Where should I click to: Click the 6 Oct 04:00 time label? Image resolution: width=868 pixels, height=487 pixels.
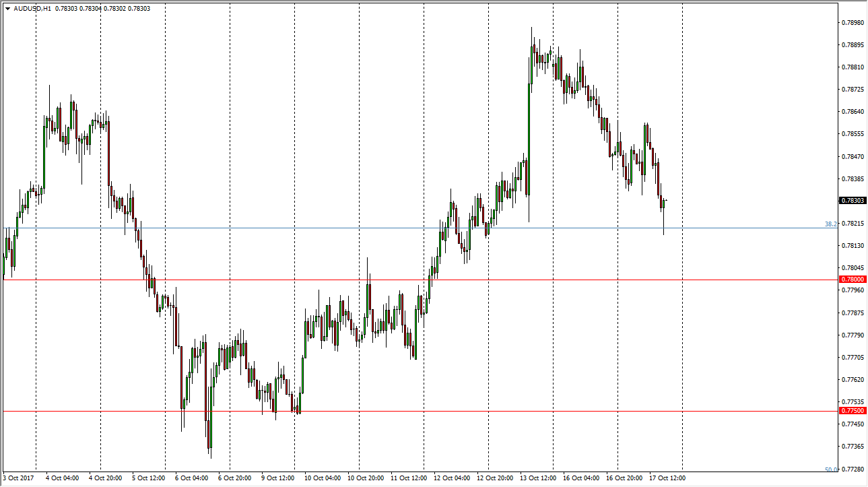192,478
